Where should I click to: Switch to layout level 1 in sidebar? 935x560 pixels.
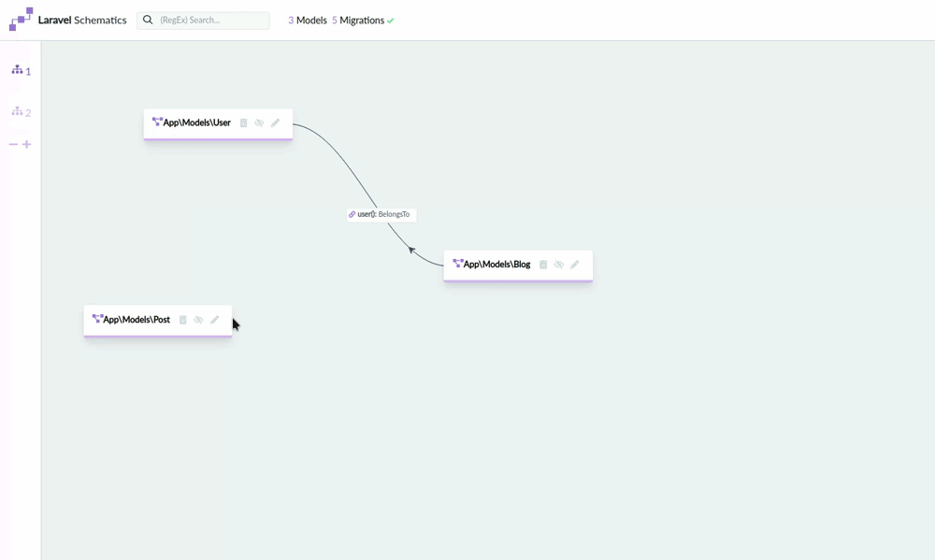[x=21, y=70]
